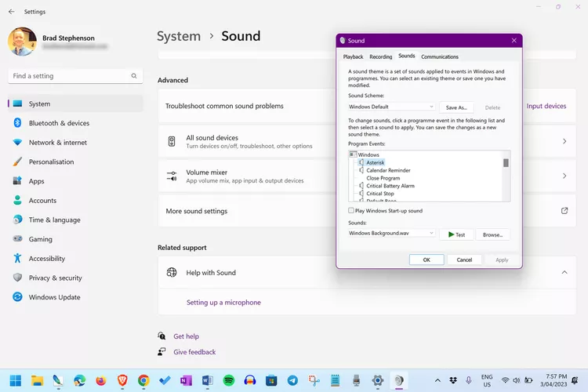Open Accessibility settings
588x392 pixels.
[75, 259]
